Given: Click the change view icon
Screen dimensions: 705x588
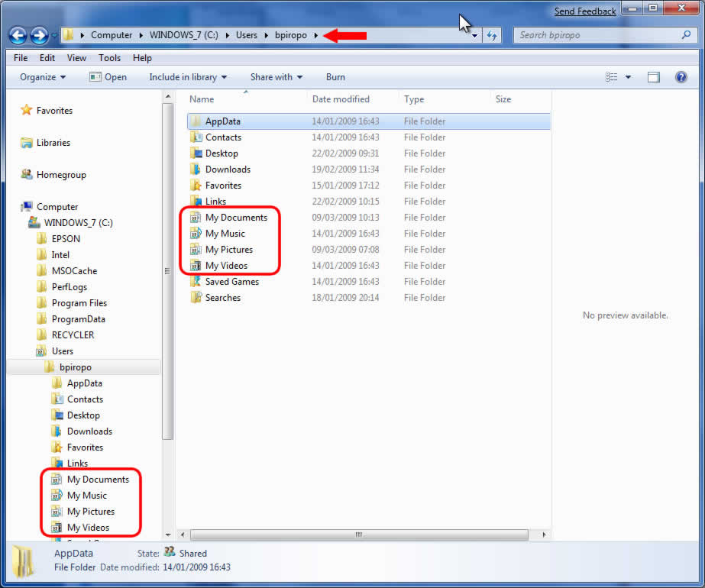Looking at the screenshot, I should point(612,77).
